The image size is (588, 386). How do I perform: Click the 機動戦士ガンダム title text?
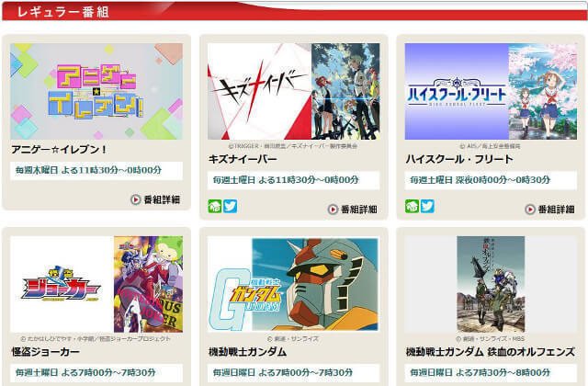click(248, 352)
